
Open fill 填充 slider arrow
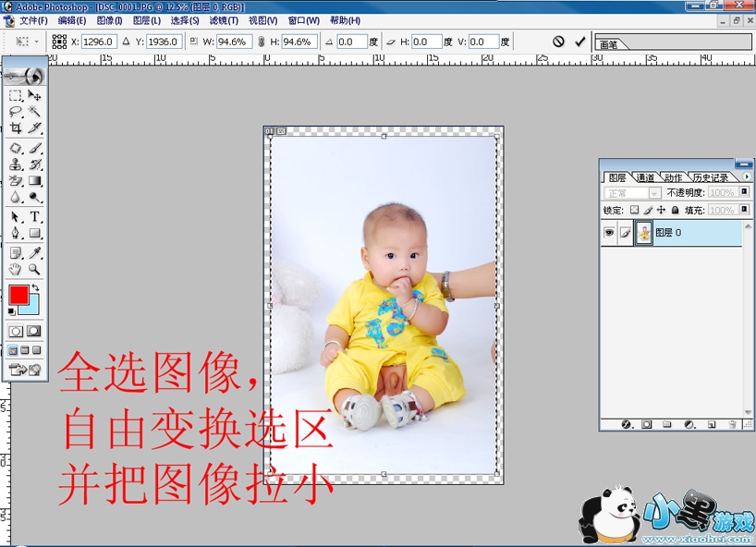click(x=744, y=209)
